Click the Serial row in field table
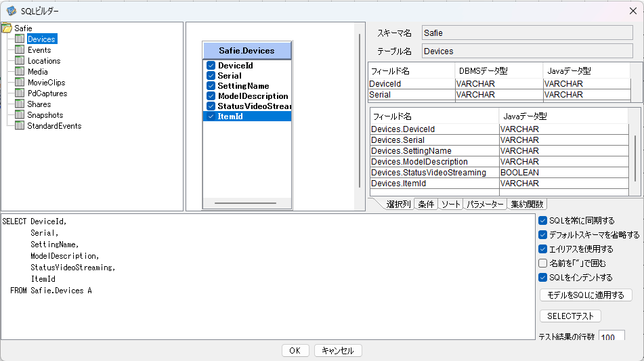 click(499, 94)
